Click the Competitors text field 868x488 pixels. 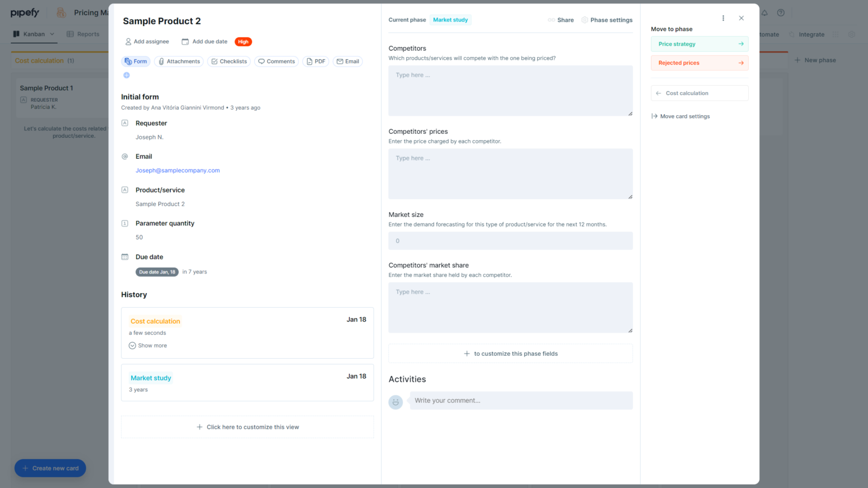click(510, 90)
